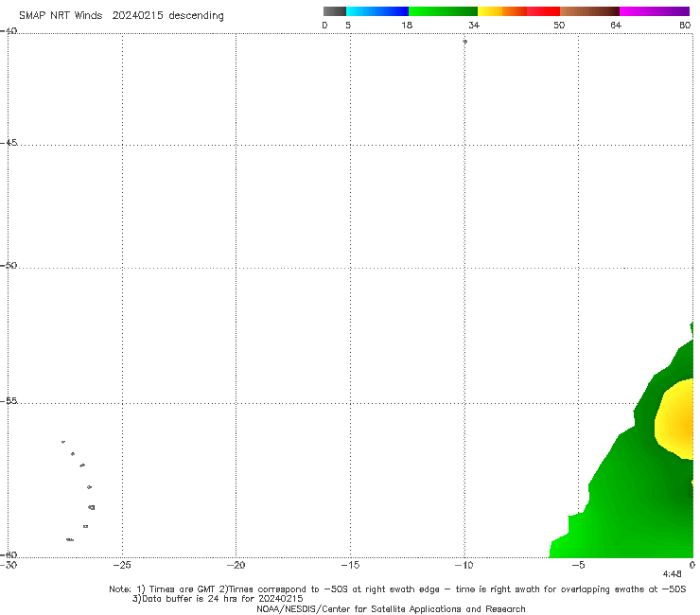Screen dimensions: 700x615
Task: Click the color bar label '64'
Action: [x=616, y=26]
